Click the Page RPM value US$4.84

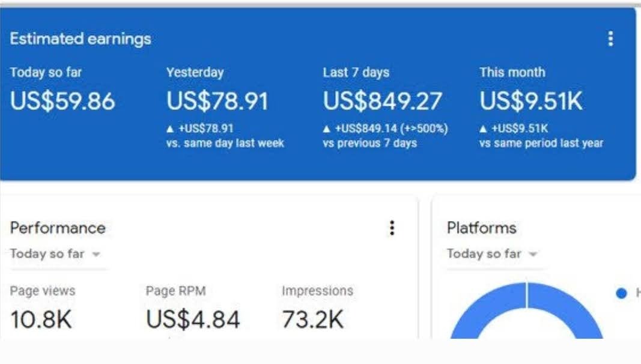193,319
